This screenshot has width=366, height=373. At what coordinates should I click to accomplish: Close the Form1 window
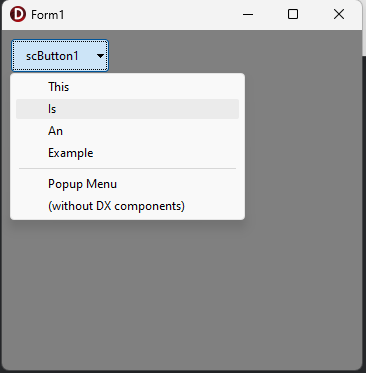[x=339, y=14]
